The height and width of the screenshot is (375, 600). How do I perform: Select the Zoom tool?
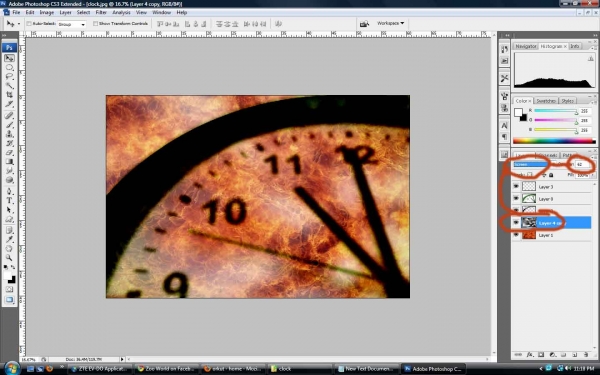(x=9, y=258)
